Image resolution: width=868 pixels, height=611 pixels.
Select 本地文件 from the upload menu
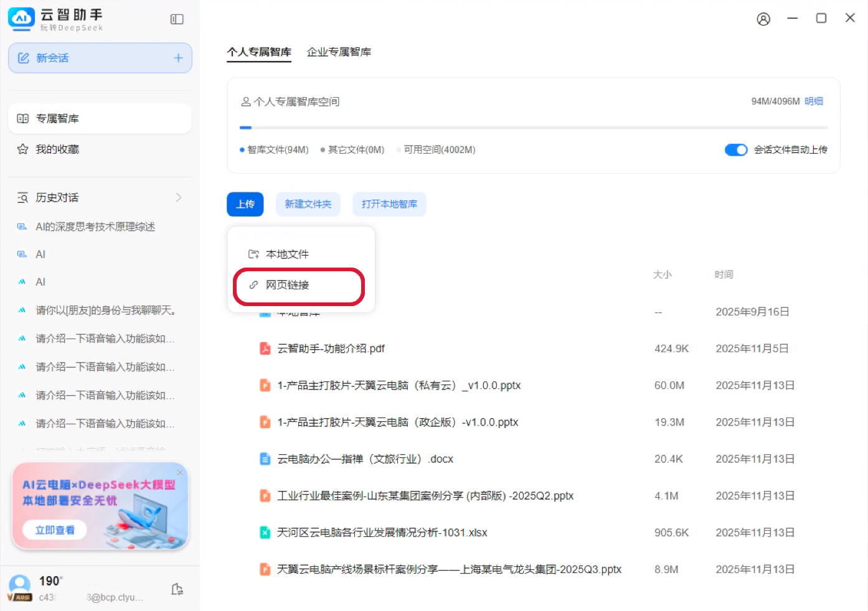[287, 254]
